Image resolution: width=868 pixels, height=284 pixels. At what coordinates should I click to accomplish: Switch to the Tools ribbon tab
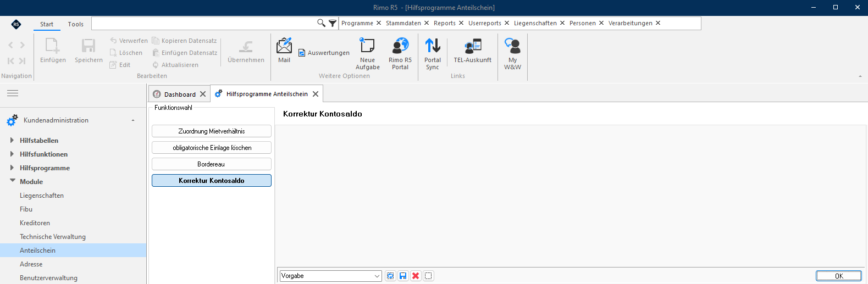(76, 24)
